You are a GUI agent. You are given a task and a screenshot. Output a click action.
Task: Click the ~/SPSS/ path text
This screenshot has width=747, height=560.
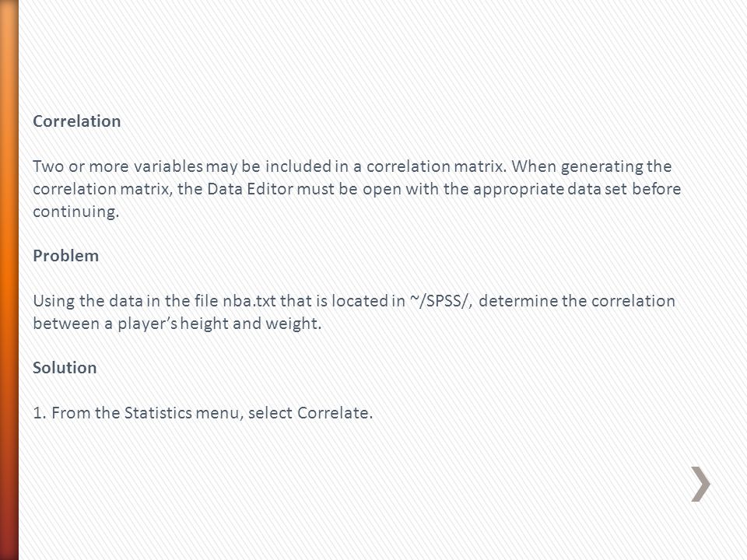440,301
